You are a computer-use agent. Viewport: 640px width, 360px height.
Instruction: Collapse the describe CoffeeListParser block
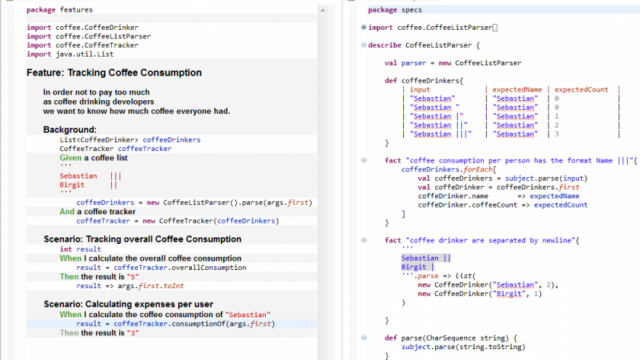point(363,45)
